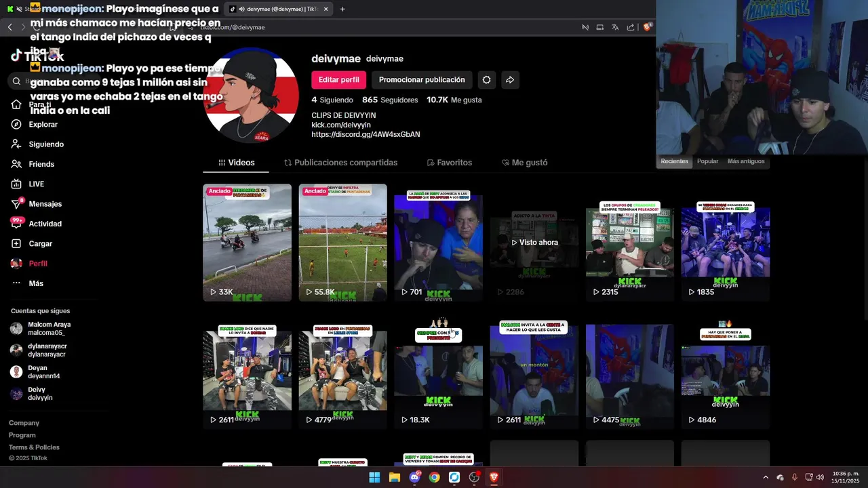Click the Cargar upload icon
This screenshot has height=488, width=868.
pyautogui.click(x=16, y=243)
